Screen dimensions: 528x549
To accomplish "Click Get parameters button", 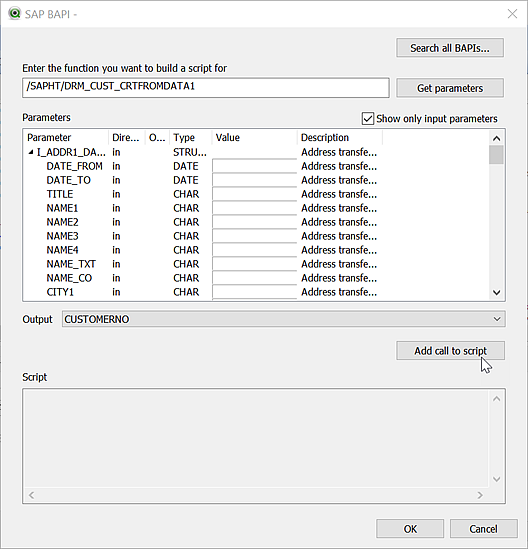I will (450, 88).
